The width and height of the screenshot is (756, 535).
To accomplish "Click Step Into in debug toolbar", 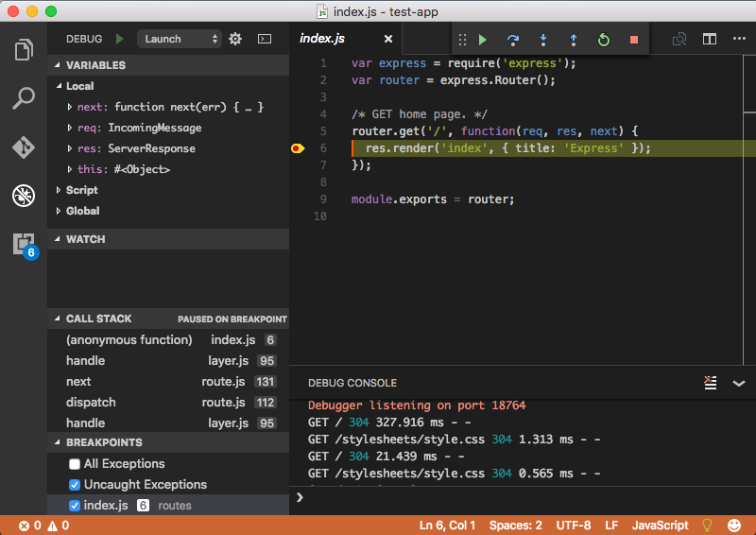I will tap(543, 40).
